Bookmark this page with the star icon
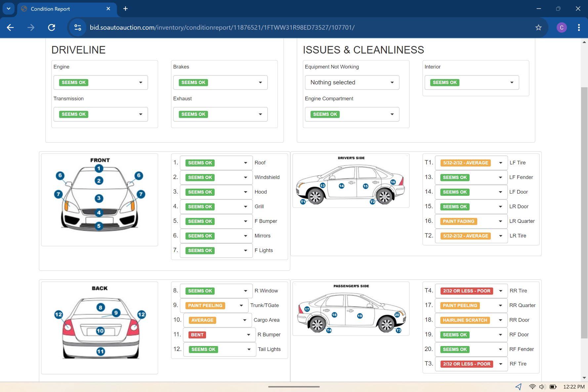Image resolution: width=588 pixels, height=392 pixels. 538,27
